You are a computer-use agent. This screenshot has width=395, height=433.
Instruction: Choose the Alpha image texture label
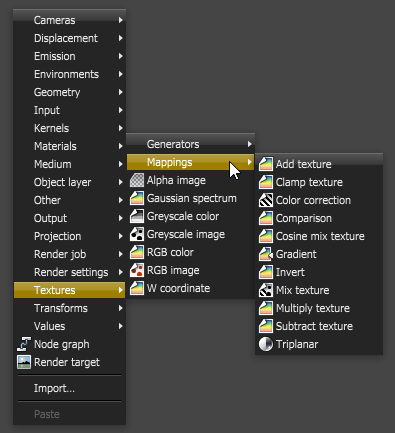coord(176,180)
